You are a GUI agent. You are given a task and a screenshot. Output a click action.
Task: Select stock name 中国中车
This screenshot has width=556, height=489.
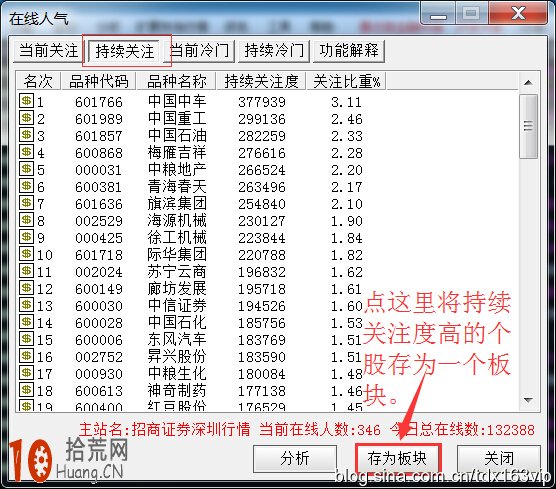tap(177, 102)
